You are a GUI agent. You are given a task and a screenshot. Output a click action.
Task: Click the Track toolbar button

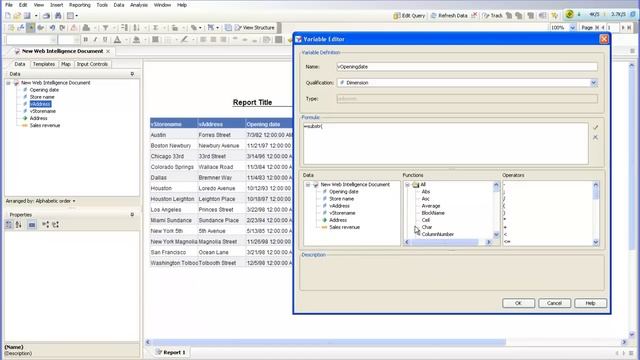[x=493, y=16]
